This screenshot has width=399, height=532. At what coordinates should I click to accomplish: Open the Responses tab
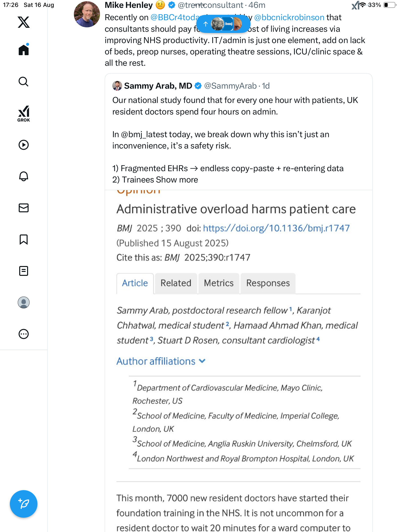tap(268, 283)
